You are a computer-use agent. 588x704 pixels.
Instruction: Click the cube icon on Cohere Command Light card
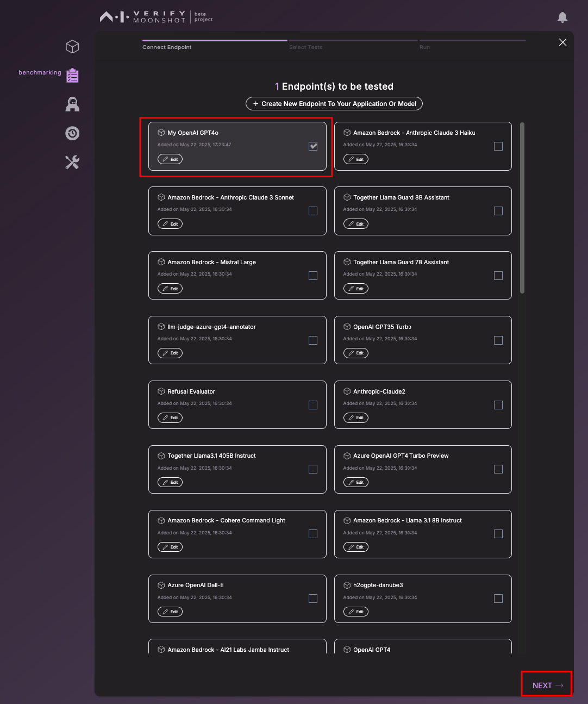[161, 520]
